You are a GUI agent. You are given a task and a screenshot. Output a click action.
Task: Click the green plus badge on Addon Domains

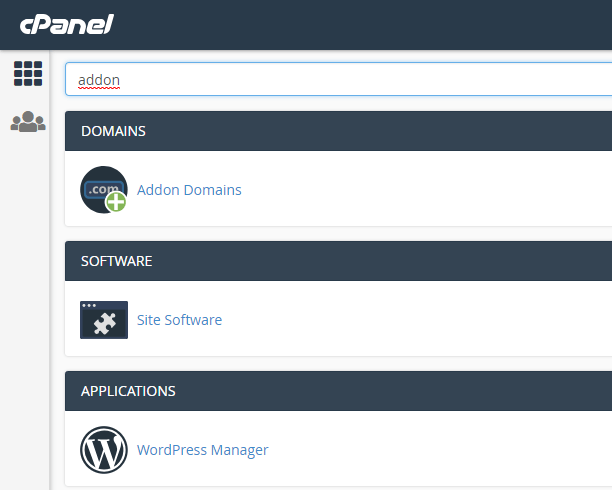(116, 202)
